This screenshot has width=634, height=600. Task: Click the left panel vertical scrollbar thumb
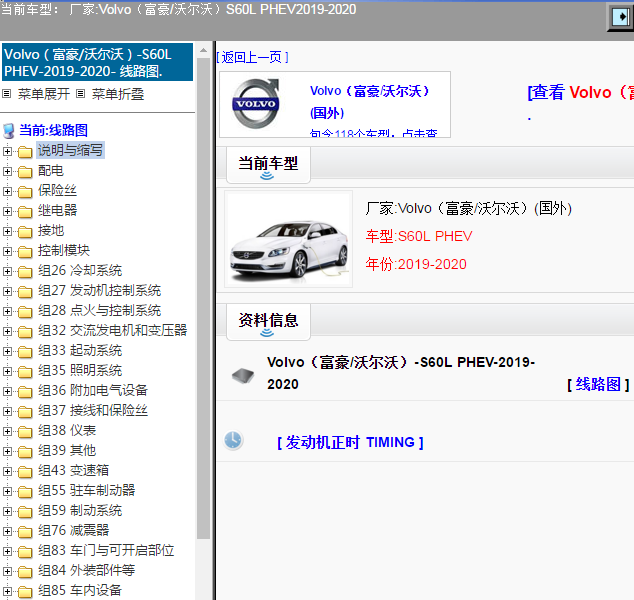coord(203,298)
